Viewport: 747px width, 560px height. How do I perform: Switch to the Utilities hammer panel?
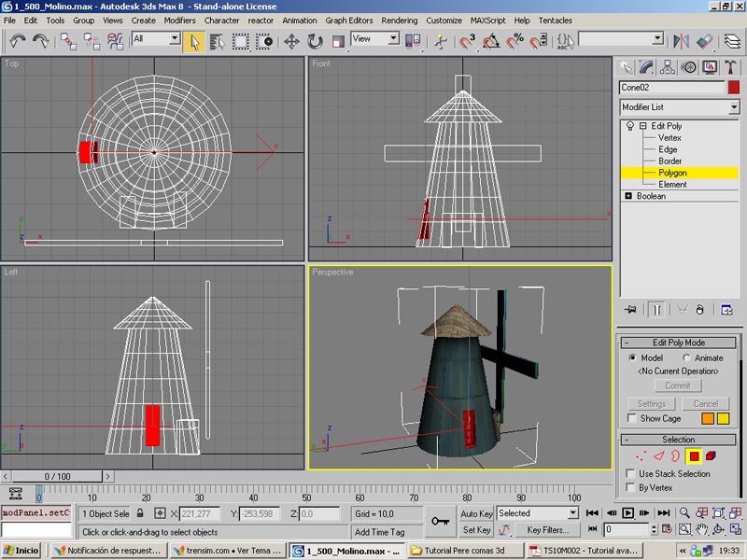click(730, 66)
